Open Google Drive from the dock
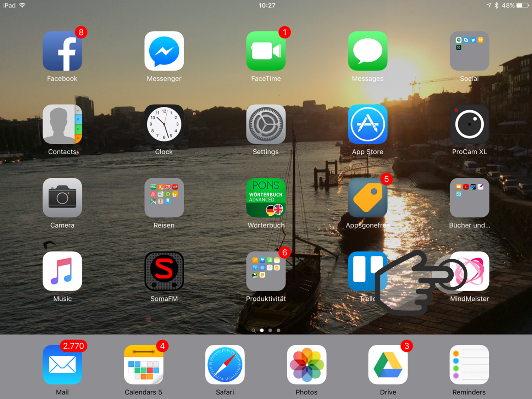Image resolution: width=532 pixels, height=399 pixels. [x=388, y=365]
